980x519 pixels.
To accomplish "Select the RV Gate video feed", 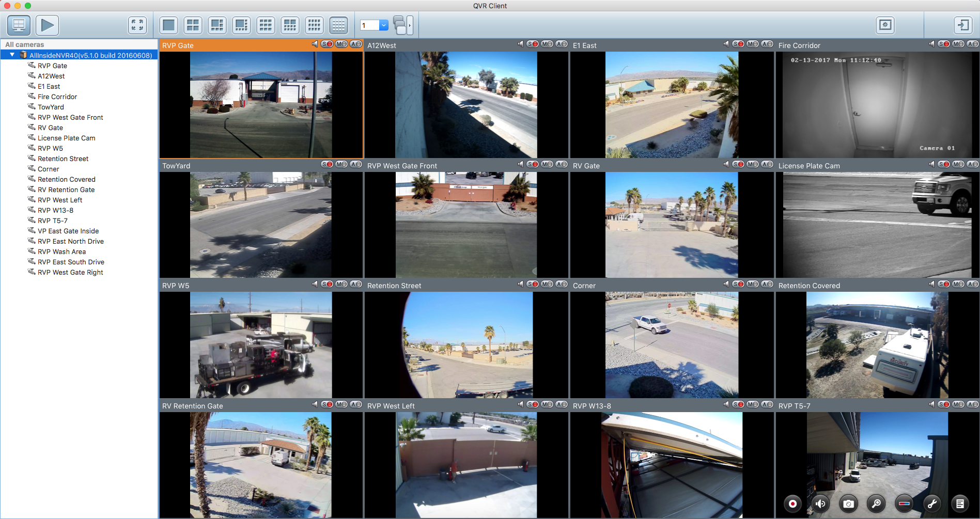I will point(672,225).
